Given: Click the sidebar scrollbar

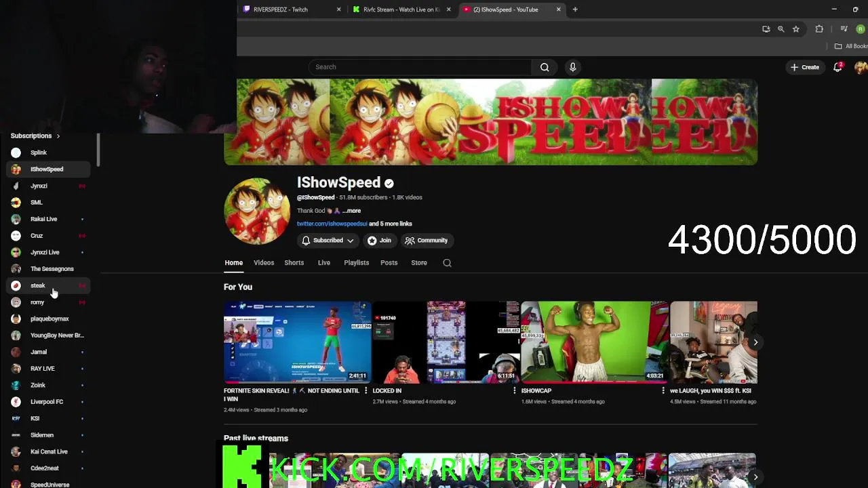Looking at the screenshot, I should click(x=98, y=150).
